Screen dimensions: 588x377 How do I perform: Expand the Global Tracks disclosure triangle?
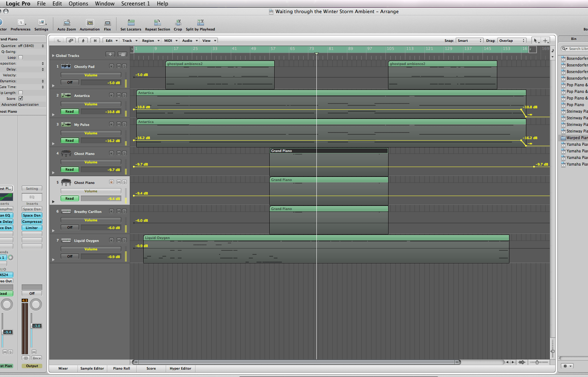pyautogui.click(x=53, y=56)
